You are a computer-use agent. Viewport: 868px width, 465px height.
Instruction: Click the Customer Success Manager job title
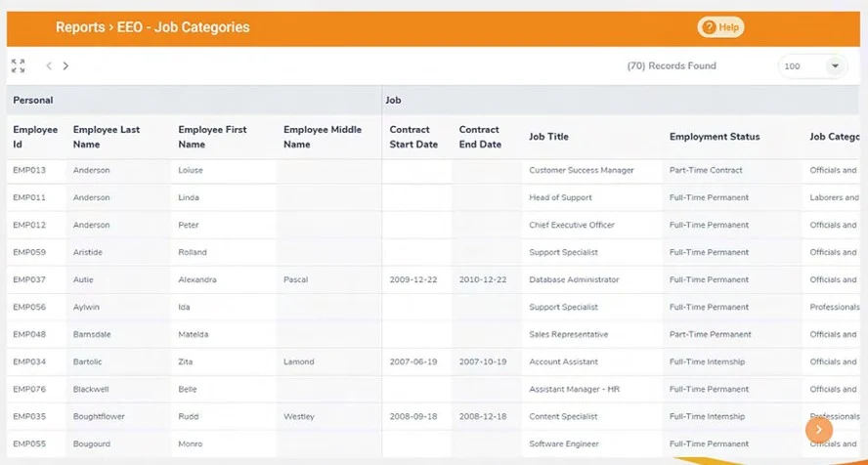tap(582, 170)
